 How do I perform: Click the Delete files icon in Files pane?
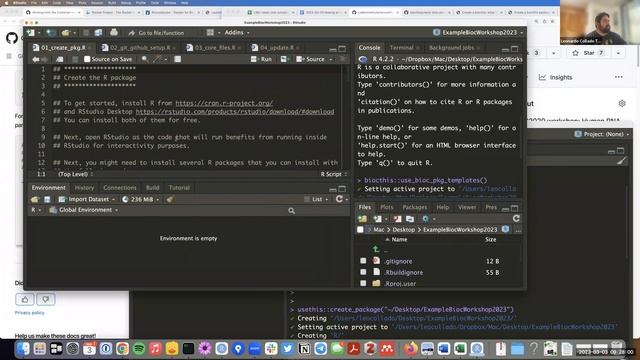click(397, 219)
